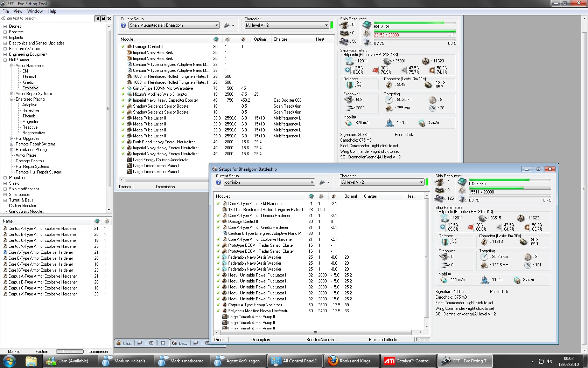Image resolution: width=588 pixels, height=368 pixels.
Task: Click the Firefox icon for Rooks and Kings in taskbar
Action: [333, 361]
